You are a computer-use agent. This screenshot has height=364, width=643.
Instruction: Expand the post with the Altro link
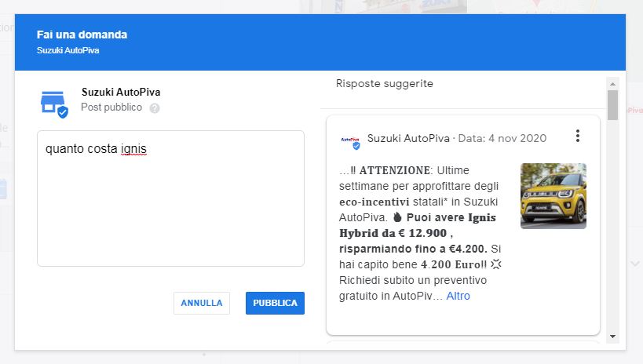(459, 296)
